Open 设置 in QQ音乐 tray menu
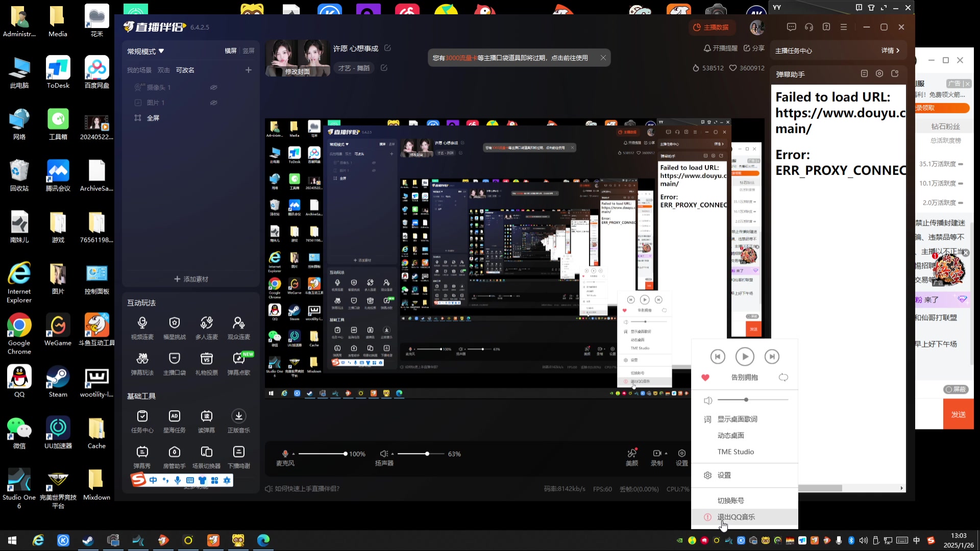 pos(724,475)
